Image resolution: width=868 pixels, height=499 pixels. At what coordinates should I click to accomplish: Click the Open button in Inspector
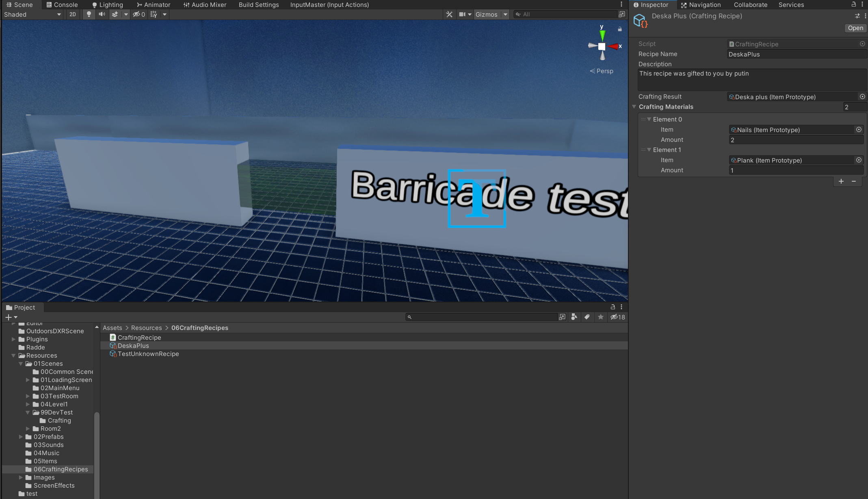855,28
